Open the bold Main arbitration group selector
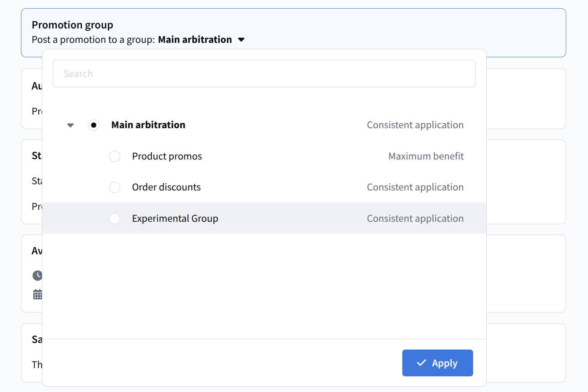The width and height of the screenshot is (588, 392). click(195, 40)
